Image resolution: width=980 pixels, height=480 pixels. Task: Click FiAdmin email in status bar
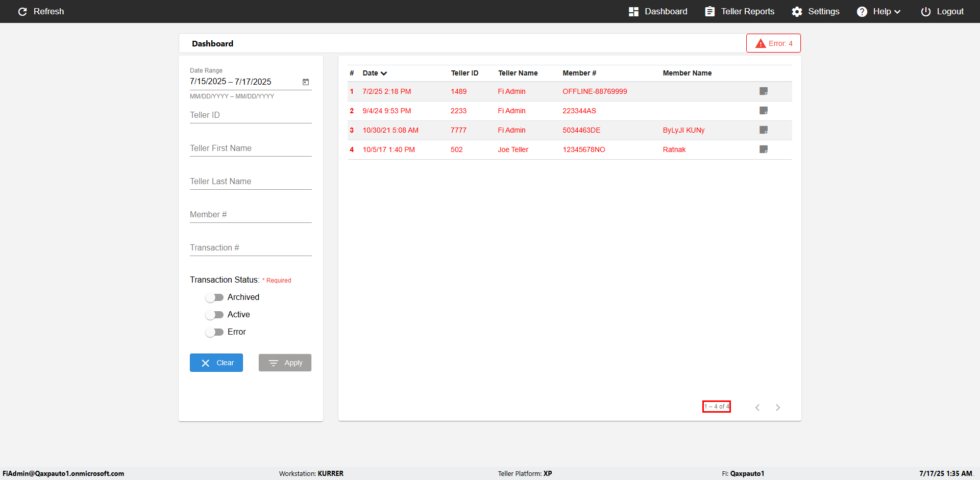pos(63,473)
